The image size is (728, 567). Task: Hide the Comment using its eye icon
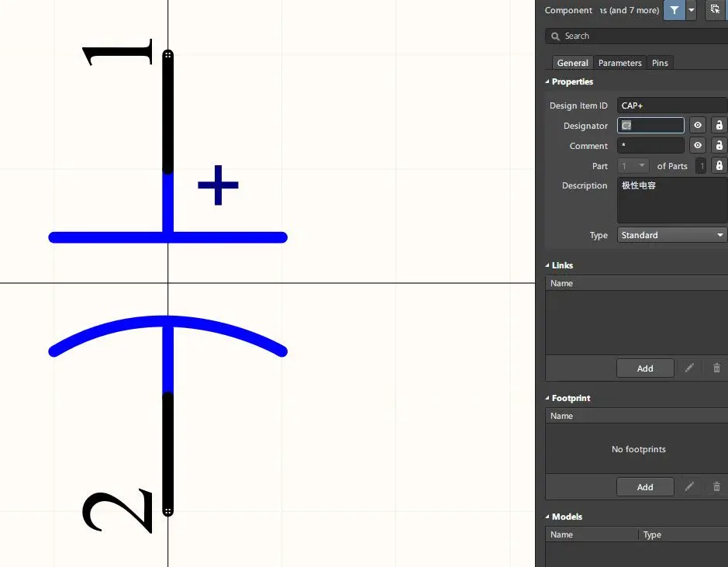pyautogui.click(x=698, y=146)
